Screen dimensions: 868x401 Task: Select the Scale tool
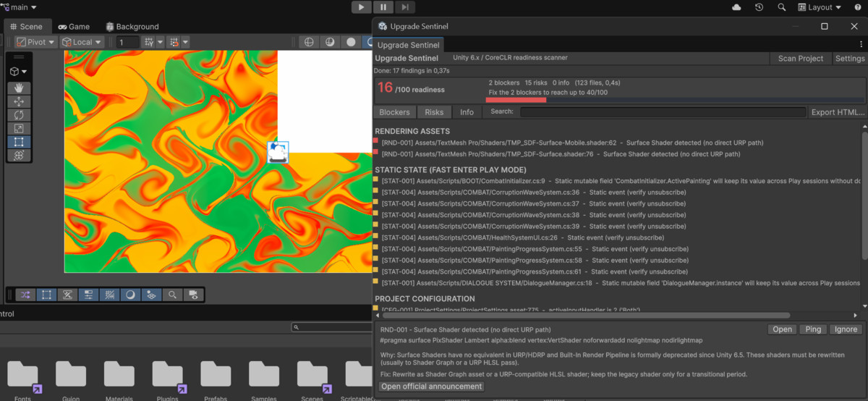coord(19,129)
